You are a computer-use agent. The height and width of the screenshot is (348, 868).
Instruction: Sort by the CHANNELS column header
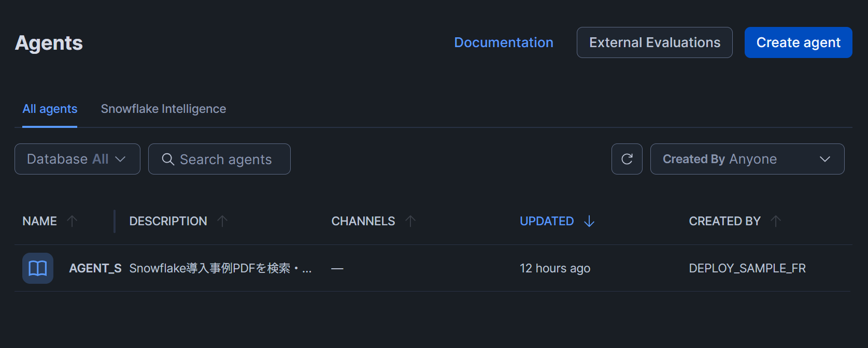[x=363, y=221]
